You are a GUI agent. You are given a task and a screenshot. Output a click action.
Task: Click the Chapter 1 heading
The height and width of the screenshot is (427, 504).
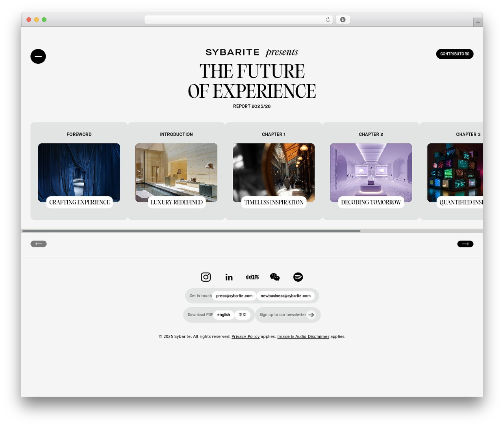point(274,134)
